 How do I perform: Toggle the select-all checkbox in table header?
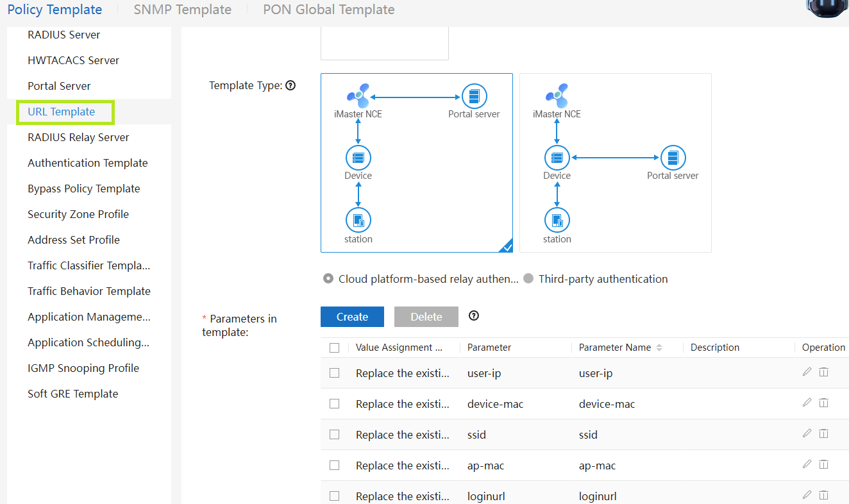pyautogui.click(x=334, y=348)
